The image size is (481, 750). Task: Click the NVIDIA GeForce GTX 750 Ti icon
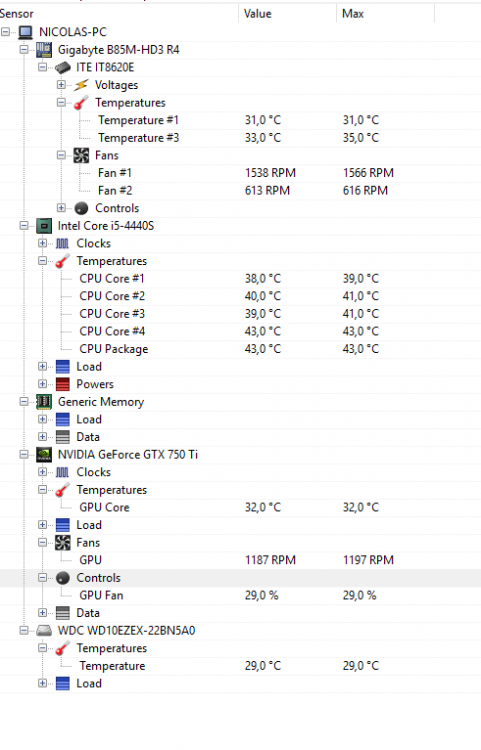click(44, 454)
